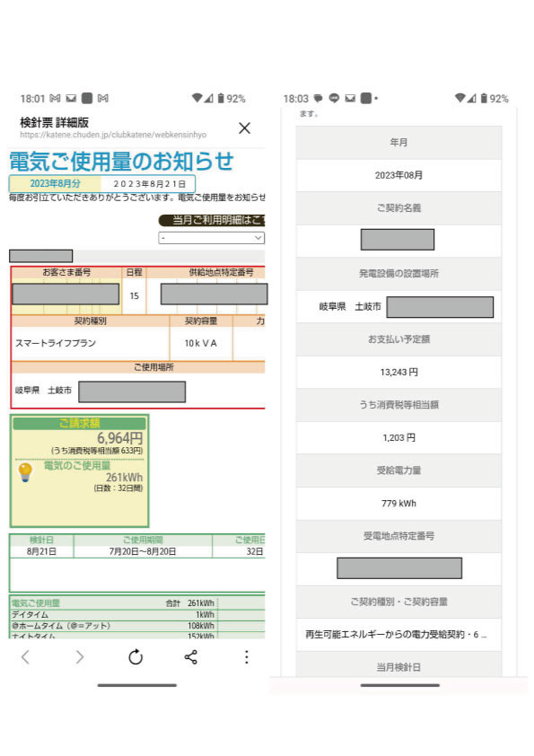Select the スマートライフプラン plan text
The width and height of the screenshot is (534, 756).
pos(56,343)
